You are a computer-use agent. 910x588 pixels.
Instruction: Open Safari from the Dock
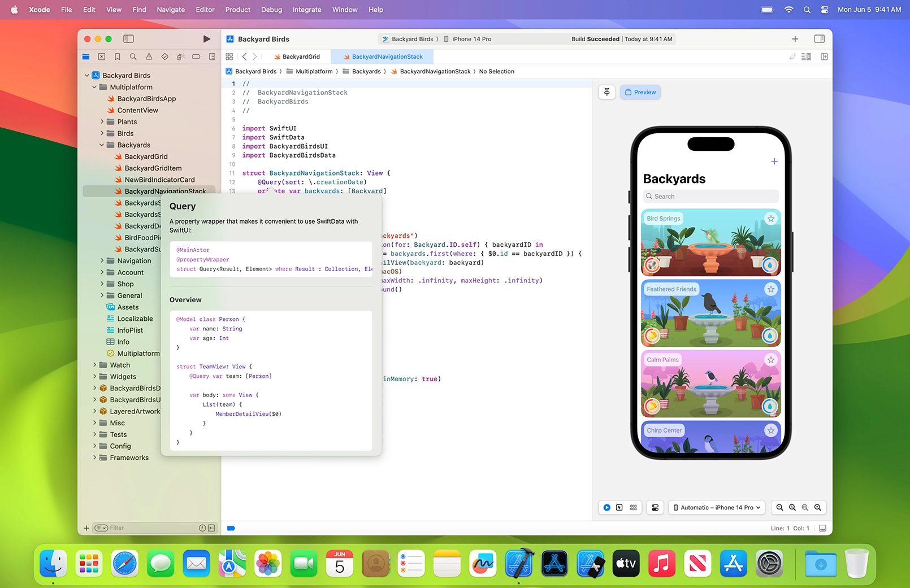click(x=125, y=564)
